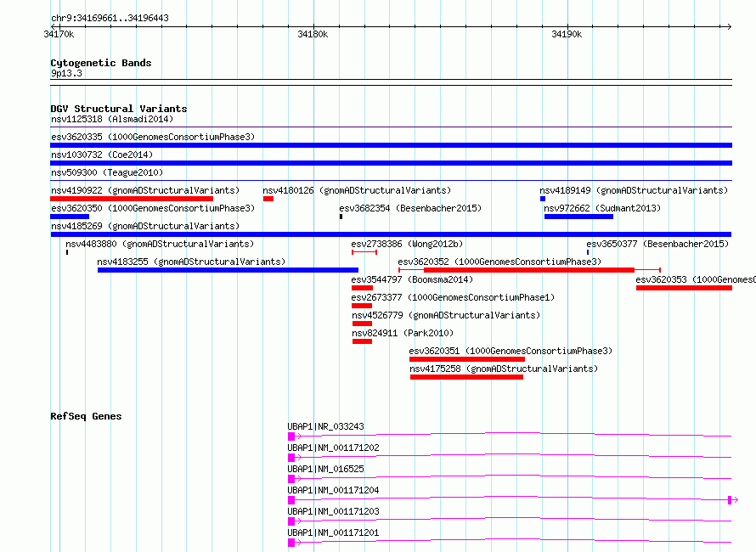The image size is (756, 552).
Task: Open nsv4175258 gnomAD variant label
Action: coord(504,369)
